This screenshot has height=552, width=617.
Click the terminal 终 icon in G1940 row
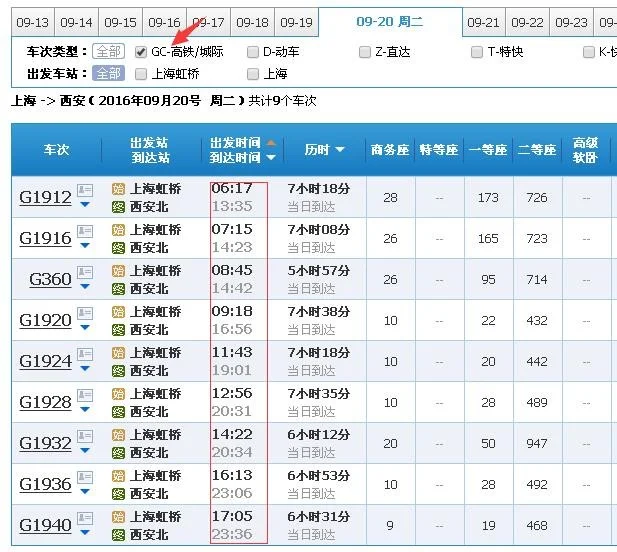coord(118,535)
